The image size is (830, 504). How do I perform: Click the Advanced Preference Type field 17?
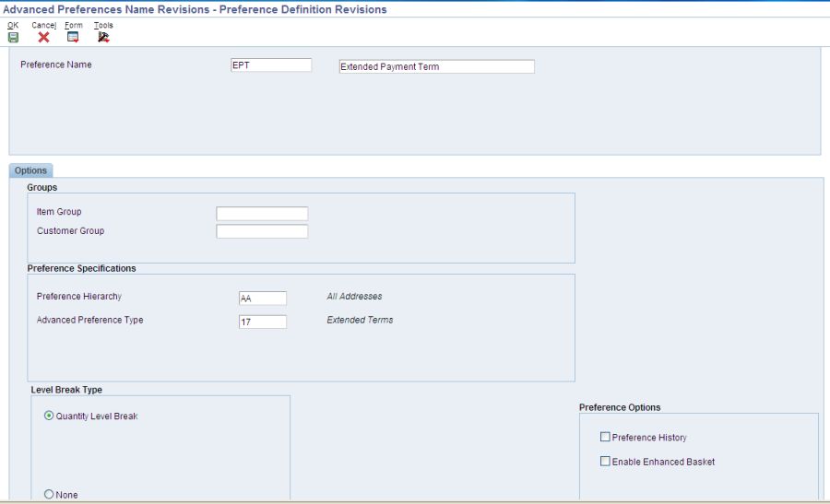click(x=263, y=322)
